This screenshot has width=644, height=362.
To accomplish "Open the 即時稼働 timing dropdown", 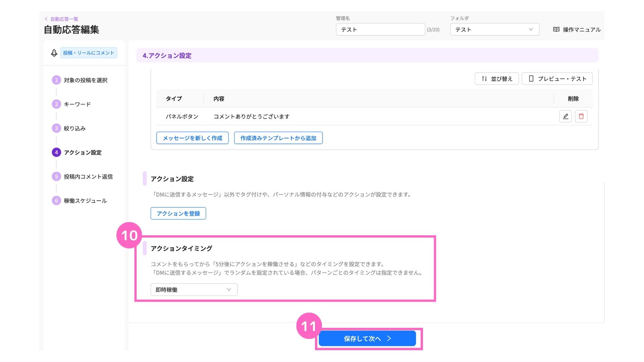I will 194,290.
